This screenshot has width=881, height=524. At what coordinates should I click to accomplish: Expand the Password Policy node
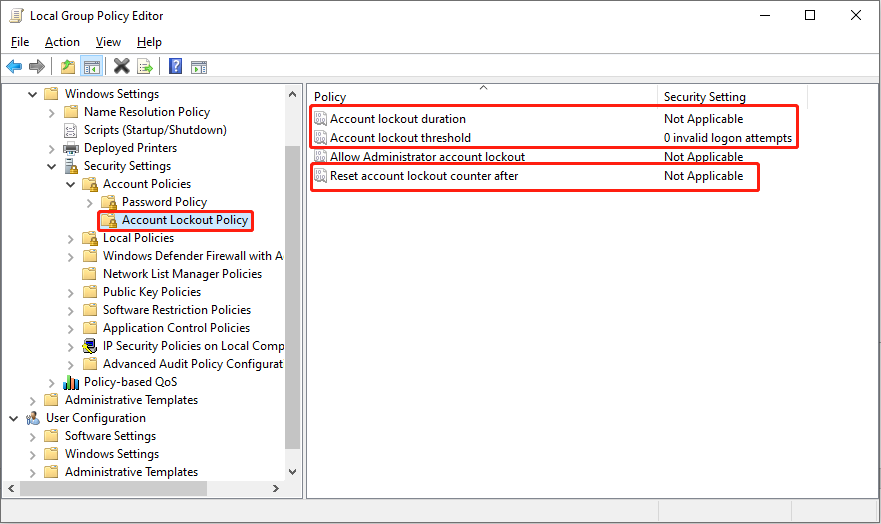(90, 203)
